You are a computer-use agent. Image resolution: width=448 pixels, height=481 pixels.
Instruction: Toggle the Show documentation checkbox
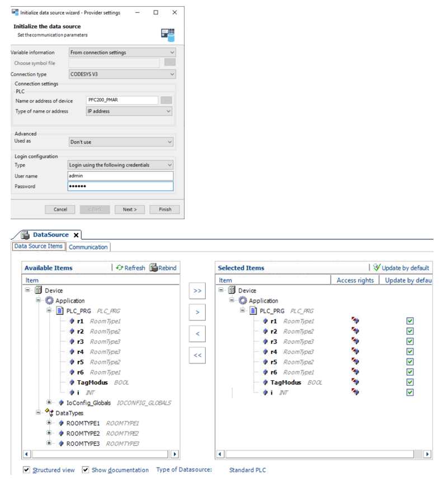pyautogui.click(x=86, y=470)
